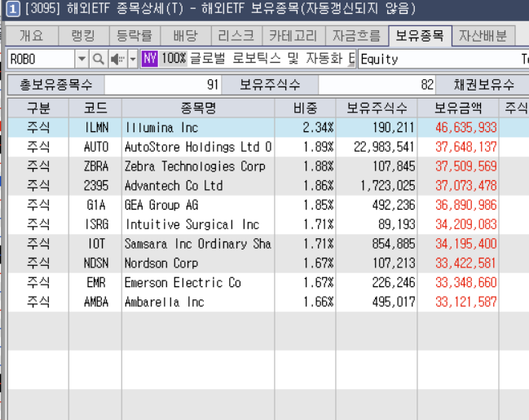The image size is (529, 420).
Task: Click holding amount 46,635,933
Action: click(x=466, y=127)
